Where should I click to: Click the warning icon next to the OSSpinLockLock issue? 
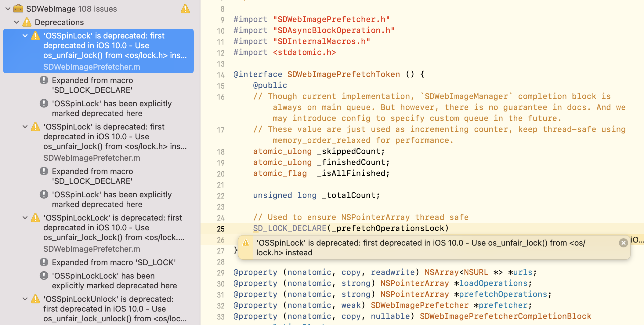point(35,217)
